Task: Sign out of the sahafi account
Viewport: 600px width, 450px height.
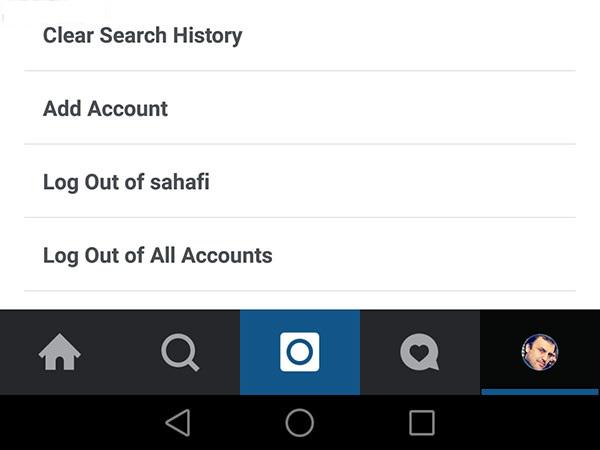Action: [x=126, y=182]
